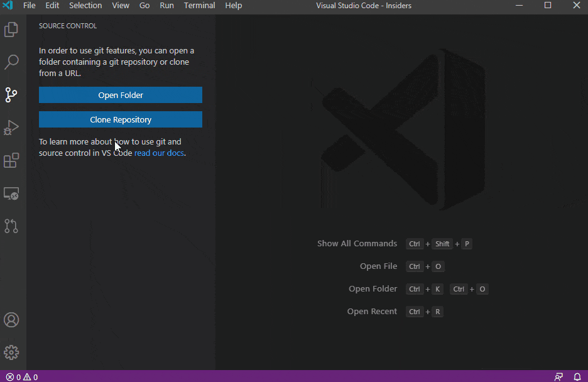Click the Clone Repository button
Image resolution: width=588 pixels, height=382 pixels.
coord(120,119)
